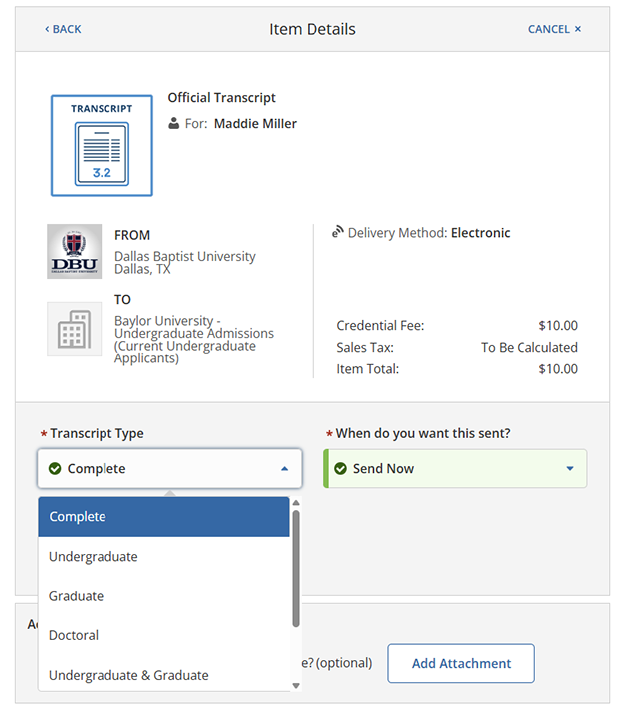629x709 pixels.
Task: Click the person icon beside Maddie Miller
Action: pos(174,124)
